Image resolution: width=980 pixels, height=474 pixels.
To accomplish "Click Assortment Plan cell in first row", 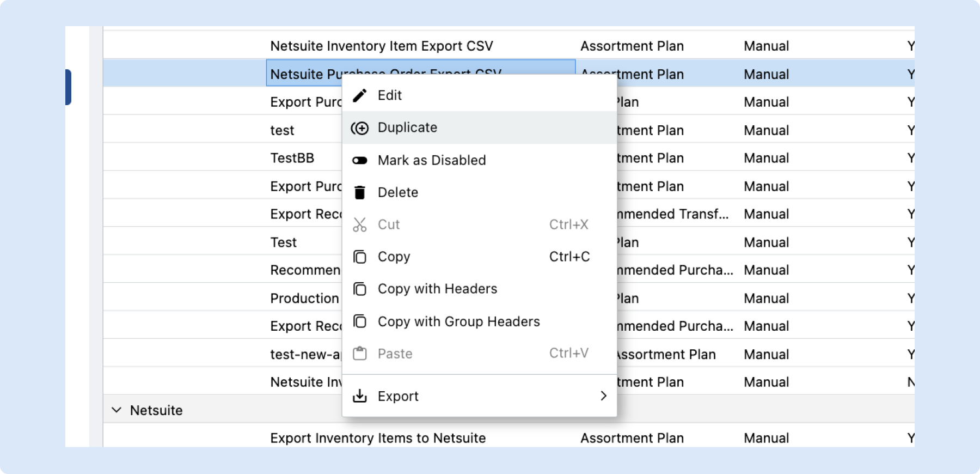I will click(632, 46).
